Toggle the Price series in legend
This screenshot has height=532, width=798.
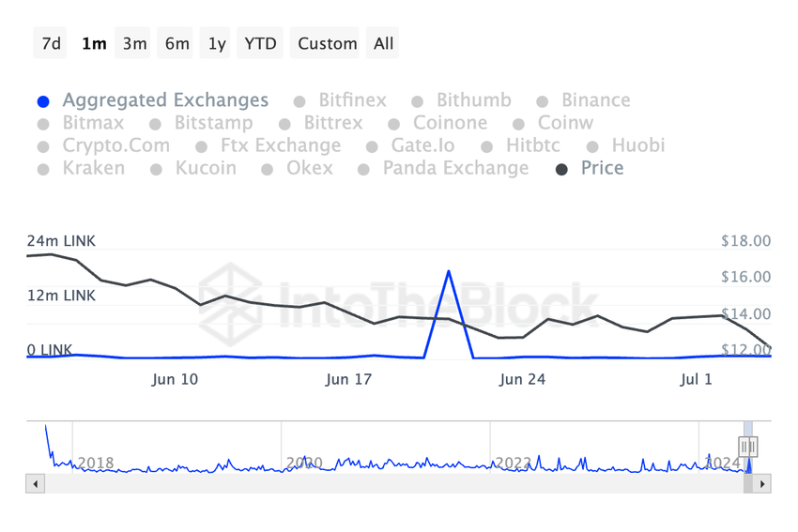pyautogui.click(x=602, y=168)
